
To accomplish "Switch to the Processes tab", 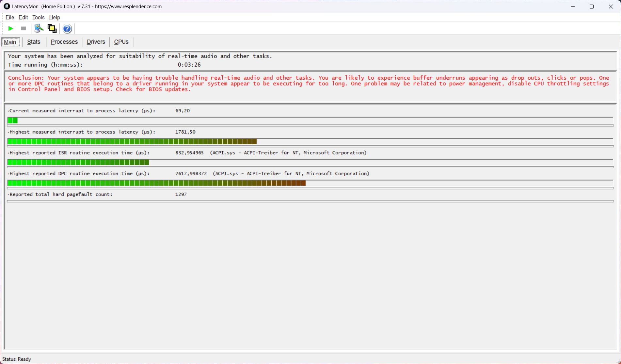I will [x=64, y=42].
